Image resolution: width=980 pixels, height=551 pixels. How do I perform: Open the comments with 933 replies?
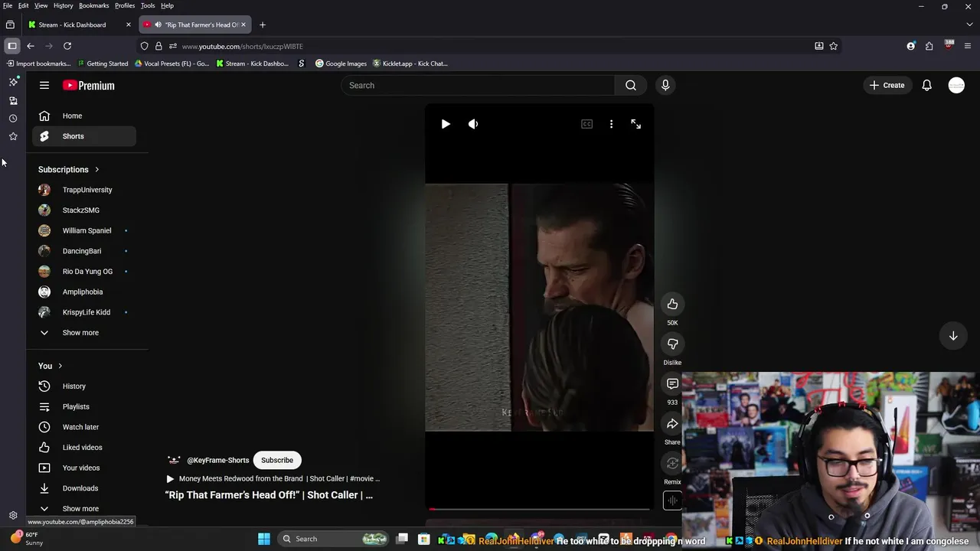[x=672, y=384]
